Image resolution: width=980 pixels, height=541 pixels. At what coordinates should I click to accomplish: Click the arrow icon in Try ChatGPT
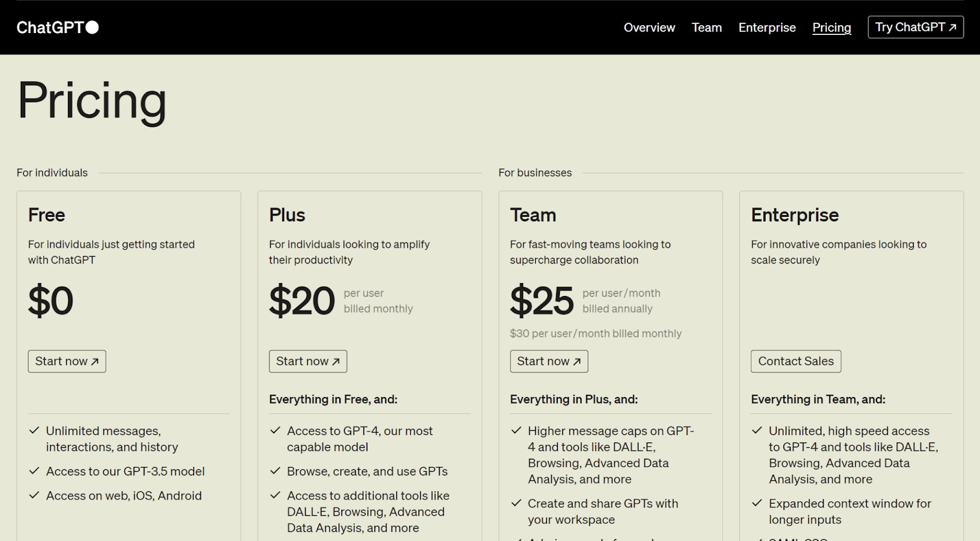click(952, 28)
